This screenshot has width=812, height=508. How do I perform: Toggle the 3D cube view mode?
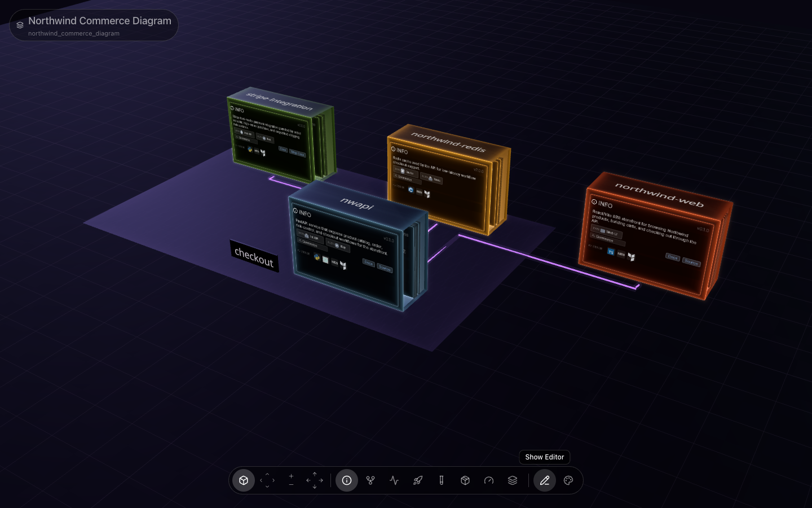click(x=244, y=480)
